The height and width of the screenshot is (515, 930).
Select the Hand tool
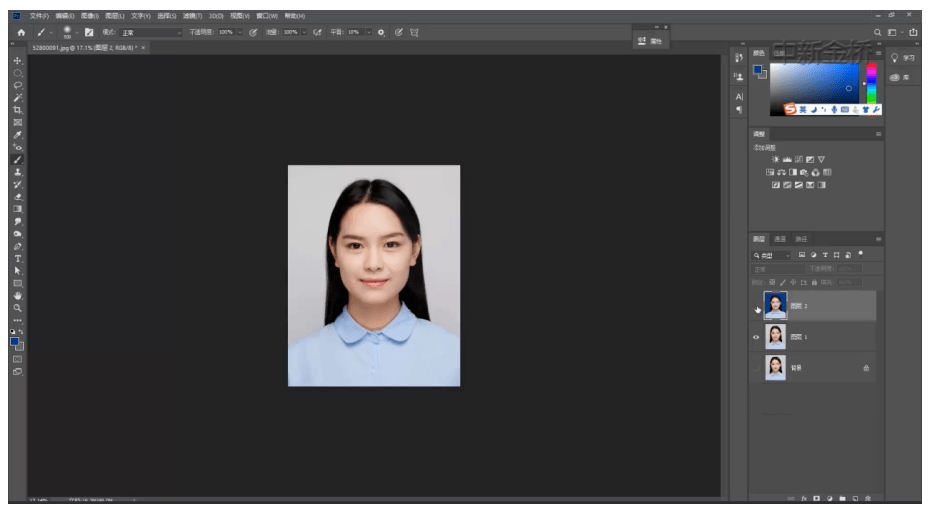[x=17, y=295]
